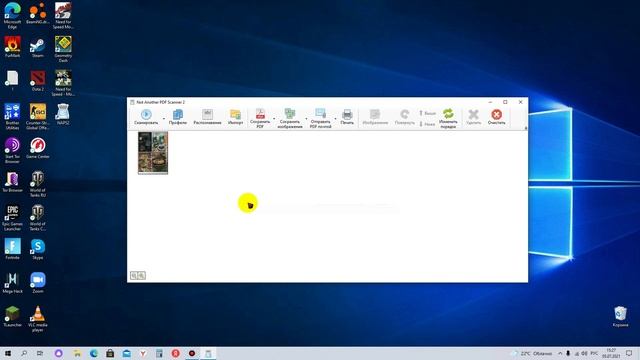Open the Изображение image menu
This screenshot has height=360, width=640.
tap(375, 117)
